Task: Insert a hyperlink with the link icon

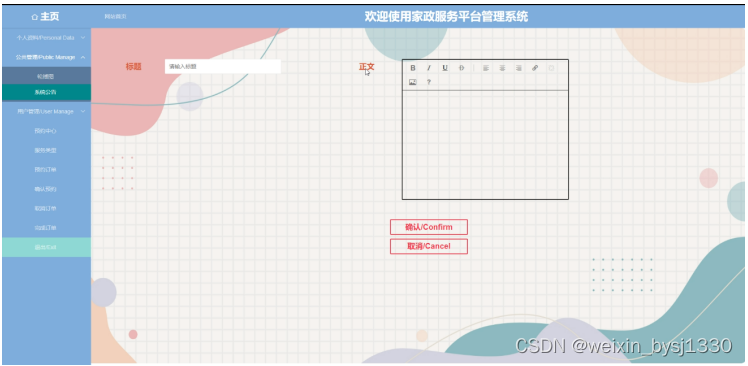Action: pyautogui.click(x=535, y=68)
